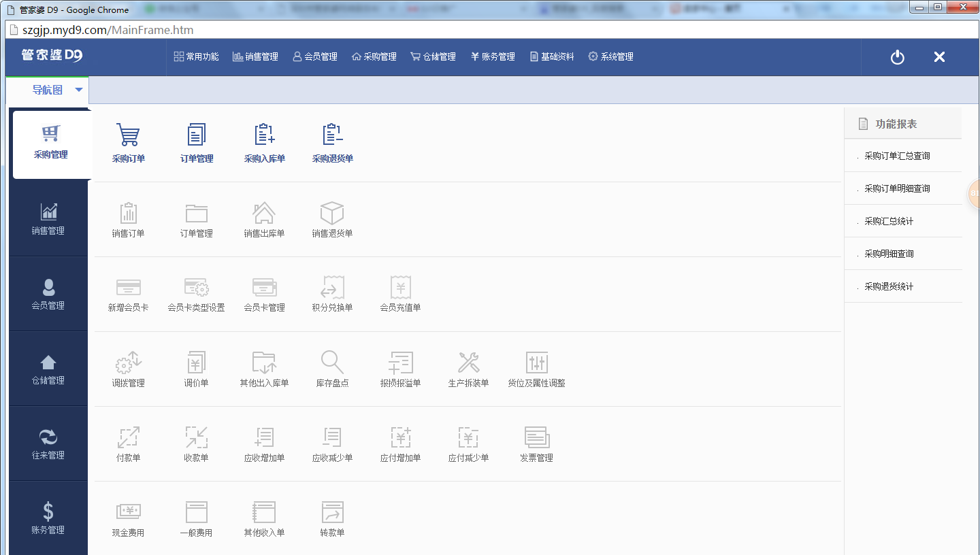Click the 现金费用 cash expense icon
This screenshot has width=980, height=555.
point(128,518)
